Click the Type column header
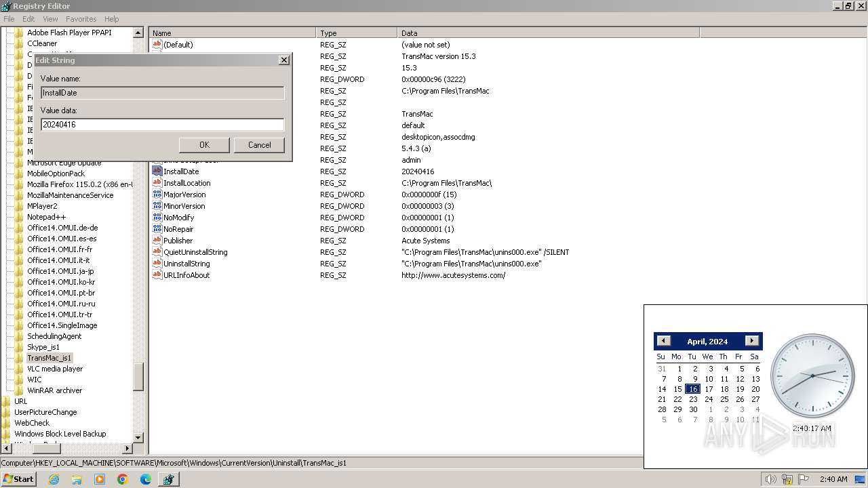Image resolution: width=868 pixels, height=488 pixels. point(357,33)
